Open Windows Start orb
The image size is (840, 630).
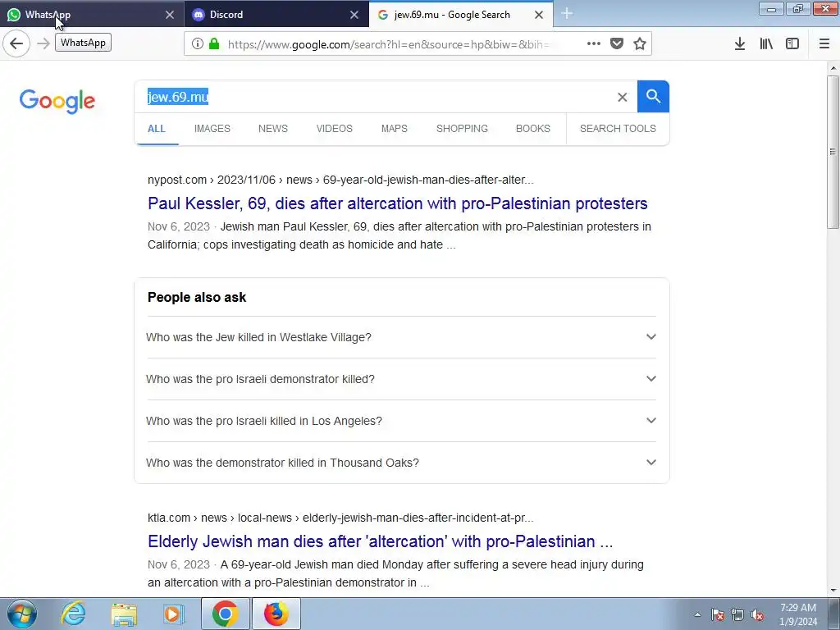(22, 614)
